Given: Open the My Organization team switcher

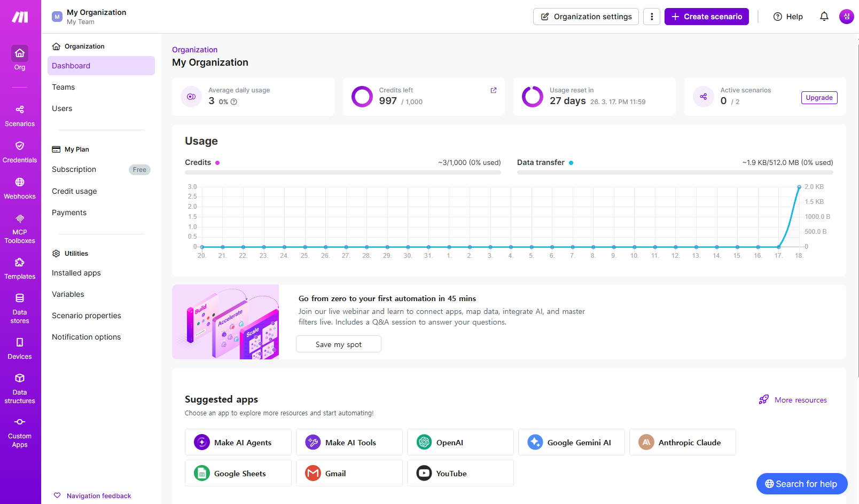Looking at the screenshot, I should pyautogui.click(x=90, y=17).
